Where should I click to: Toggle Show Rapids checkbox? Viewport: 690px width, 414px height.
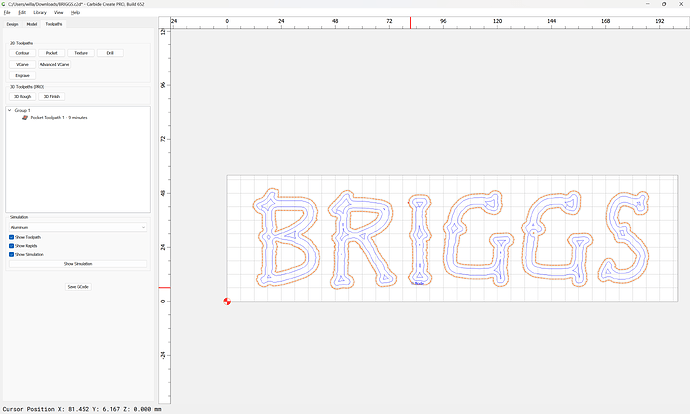click(11, 246)
